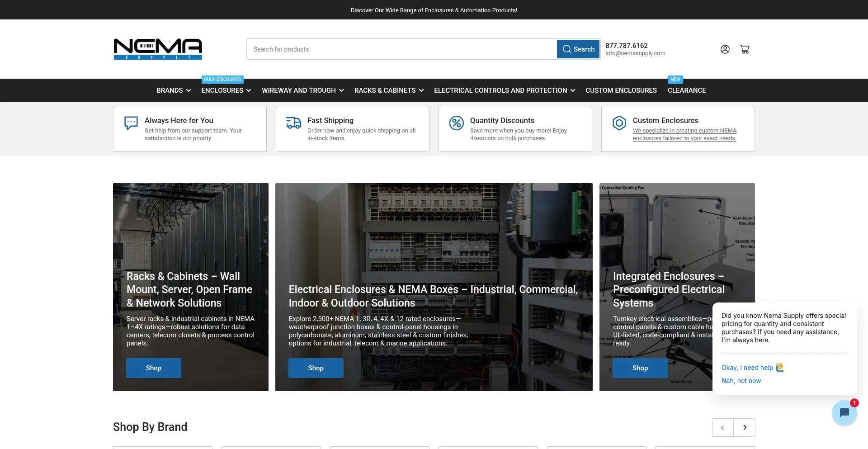Screen dimensions: 868x449
Task: Expand Racks & Cabinets menu
Action: [389, 90]
